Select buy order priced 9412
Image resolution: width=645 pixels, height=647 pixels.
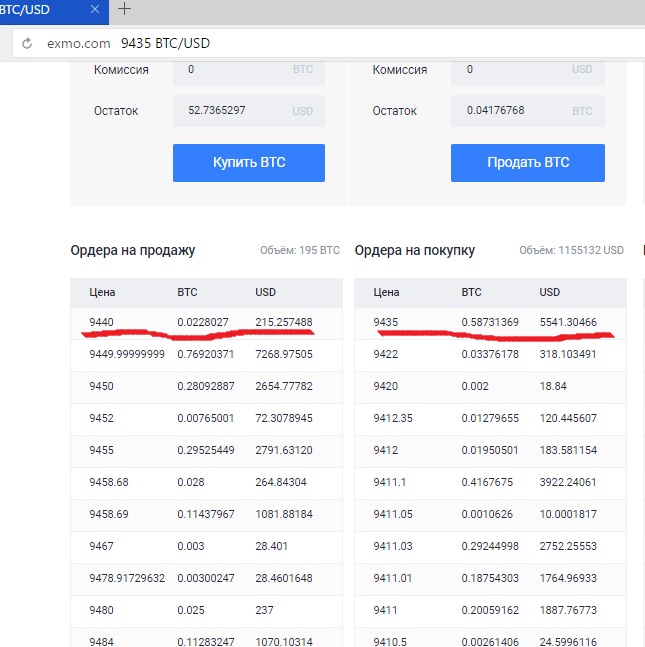pos(490,451)
